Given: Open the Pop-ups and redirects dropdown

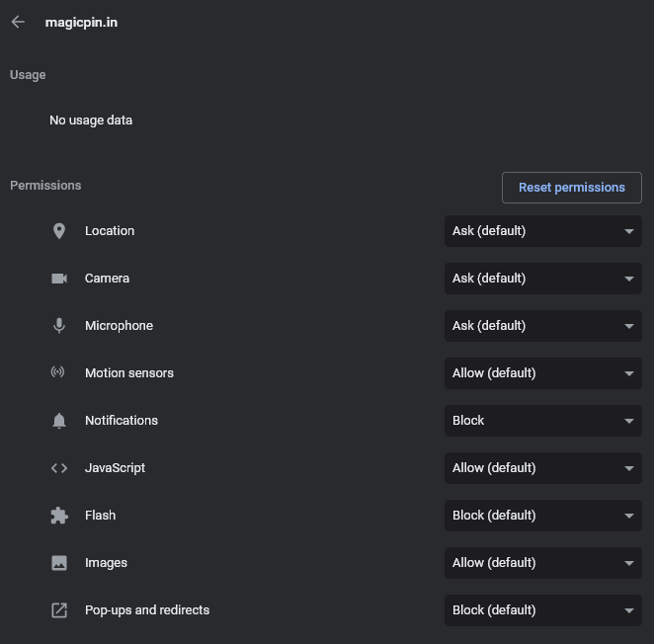Looking at the screenshot, I should [543, 610].
